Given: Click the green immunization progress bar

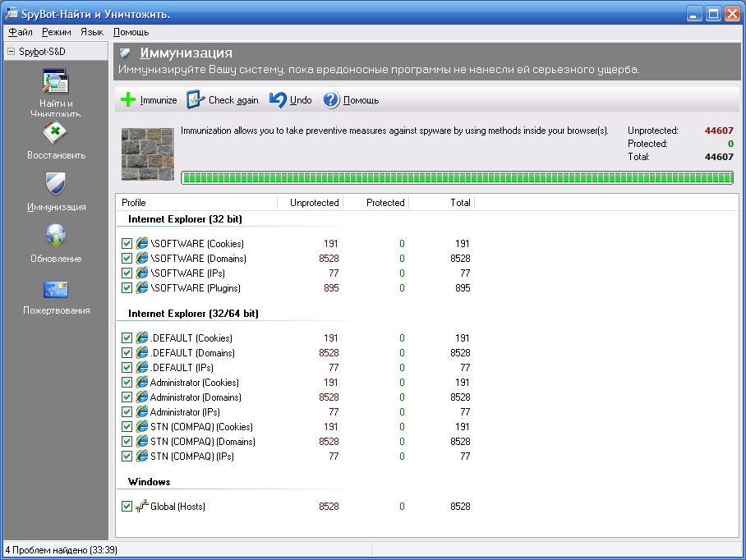Looking at the screenshot, I should (457, 178).
